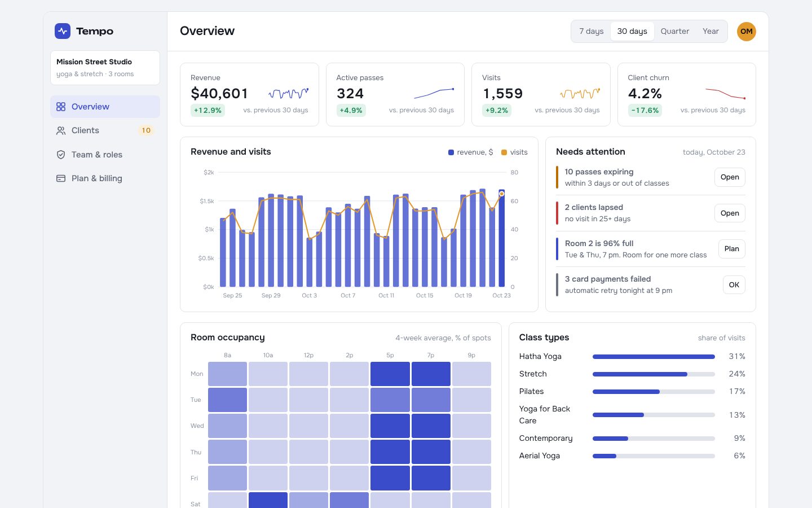Click the "Aerial Yoga" class row label
This screenshot has height=508, width=812.
click(540, 456)
